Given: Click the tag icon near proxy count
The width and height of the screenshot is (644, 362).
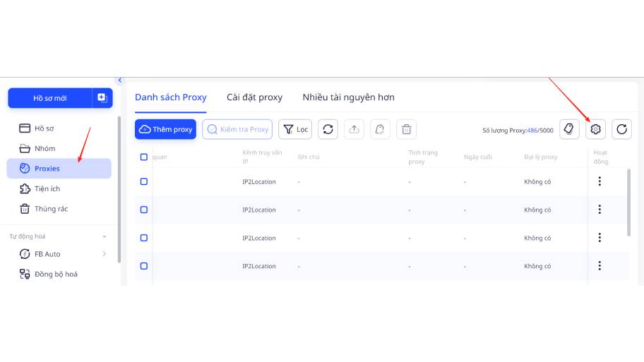Looking at the screenshot, I should point(569,129).
